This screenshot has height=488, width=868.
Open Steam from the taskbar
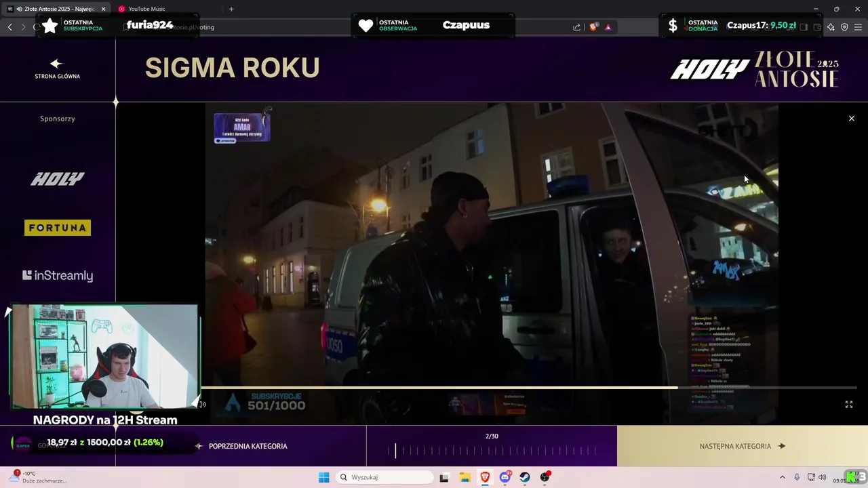[526, 477]
